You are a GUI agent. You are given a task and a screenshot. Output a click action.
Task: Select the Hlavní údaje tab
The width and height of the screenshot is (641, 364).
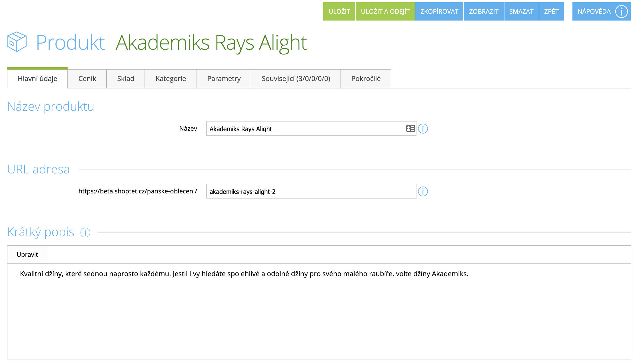coord(37,78)
